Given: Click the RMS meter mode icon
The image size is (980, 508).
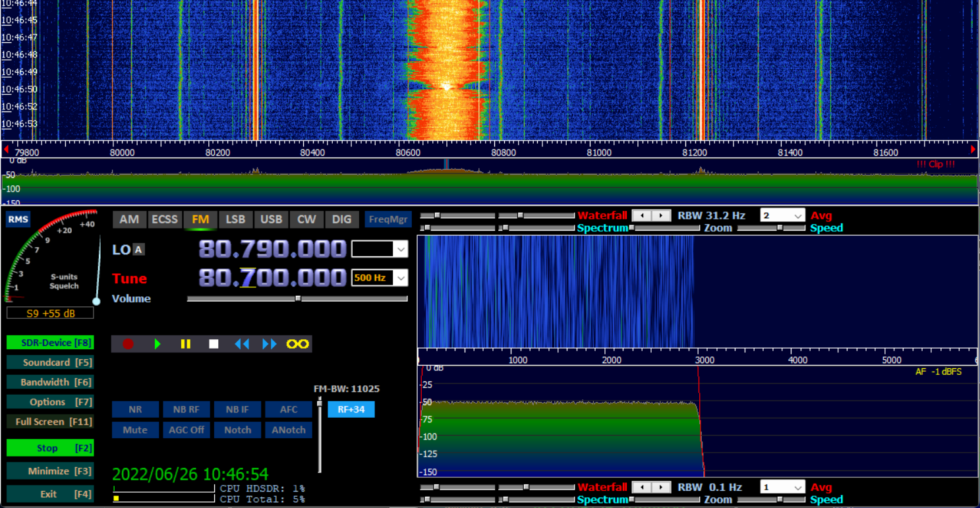Looking at the screenshot, I should pyautogui.click(x=18, y=219).
